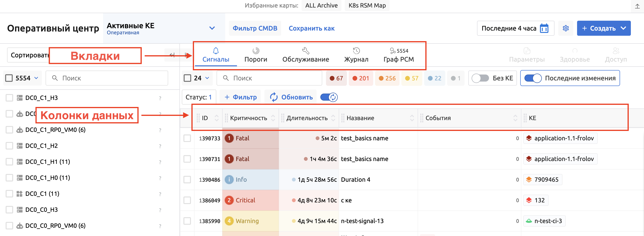Open the Создать button dropdown

tap(624, 28)
